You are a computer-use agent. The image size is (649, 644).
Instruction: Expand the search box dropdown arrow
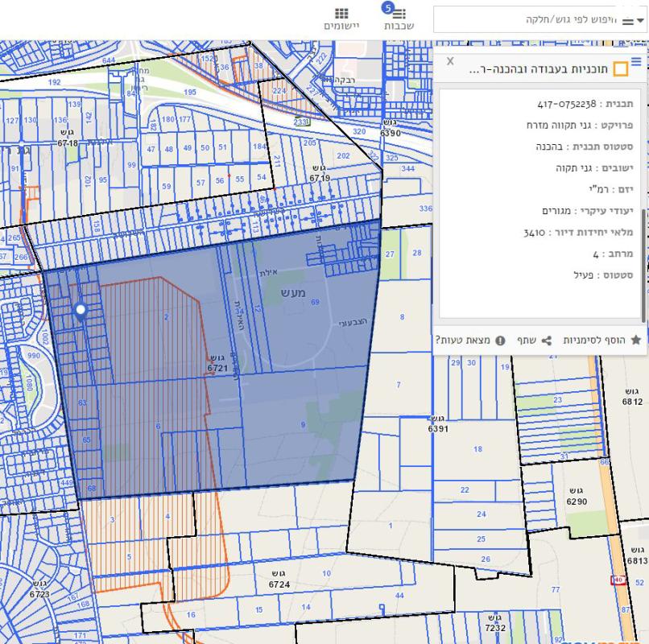click(640, 20)
